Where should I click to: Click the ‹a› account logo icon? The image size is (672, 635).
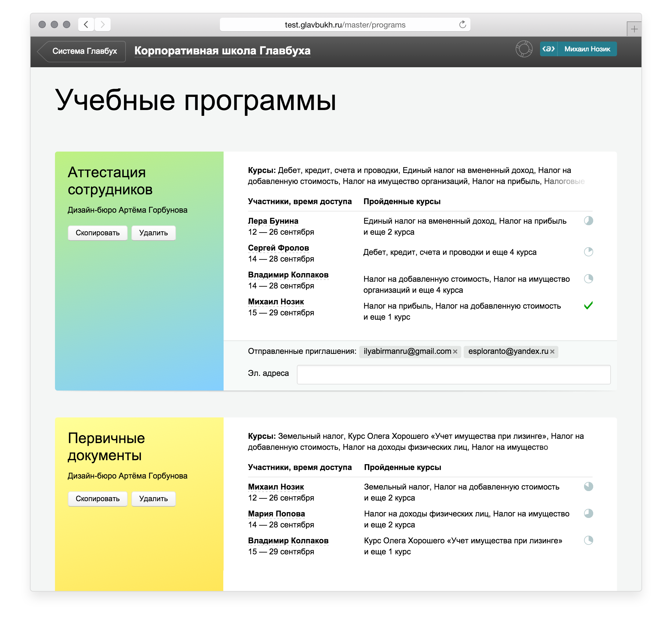click(x=548, y=49)
